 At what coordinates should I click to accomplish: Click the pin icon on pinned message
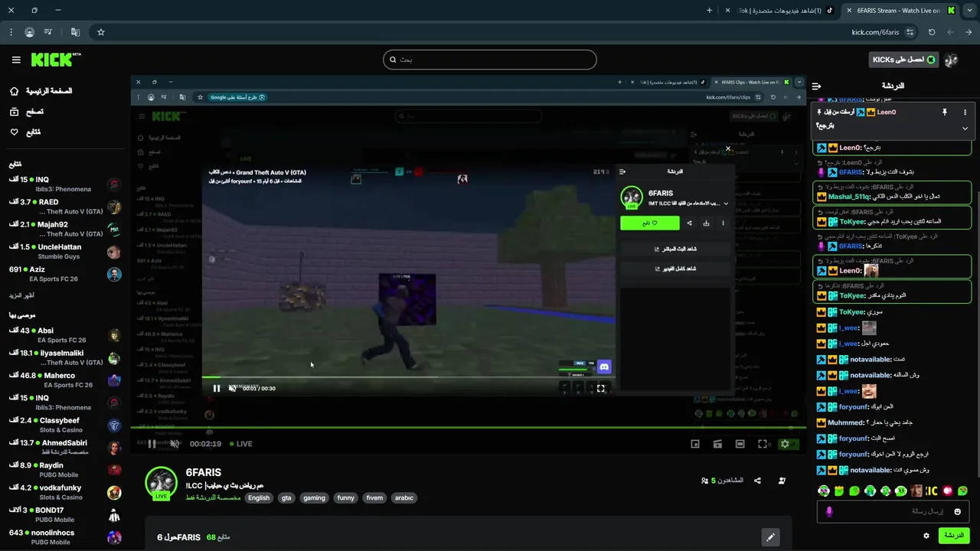[945, 112]
